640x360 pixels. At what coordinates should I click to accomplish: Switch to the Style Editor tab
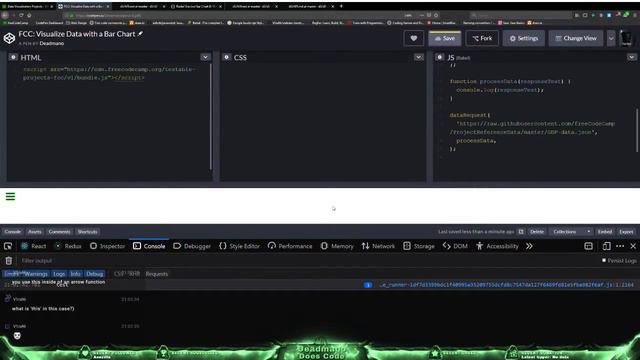pyautogui.click(x=240, y=246)
